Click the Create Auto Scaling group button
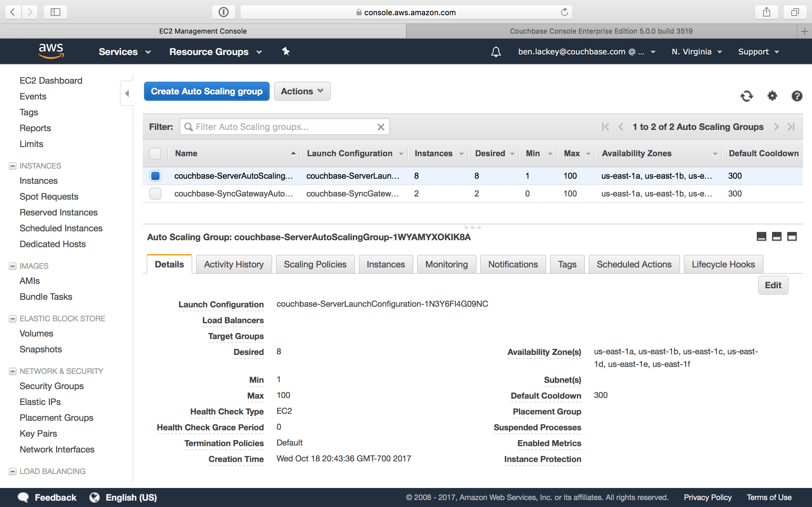 click(206, 91)
